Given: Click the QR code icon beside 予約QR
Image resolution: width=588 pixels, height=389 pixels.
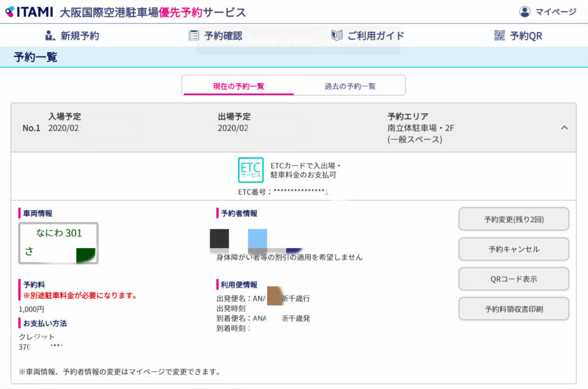Looking at the screenshot, I should [500, 36].
